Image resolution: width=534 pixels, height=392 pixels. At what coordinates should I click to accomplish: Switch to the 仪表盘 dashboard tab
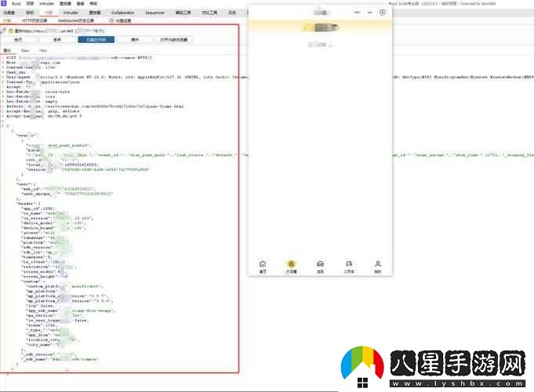9,13
